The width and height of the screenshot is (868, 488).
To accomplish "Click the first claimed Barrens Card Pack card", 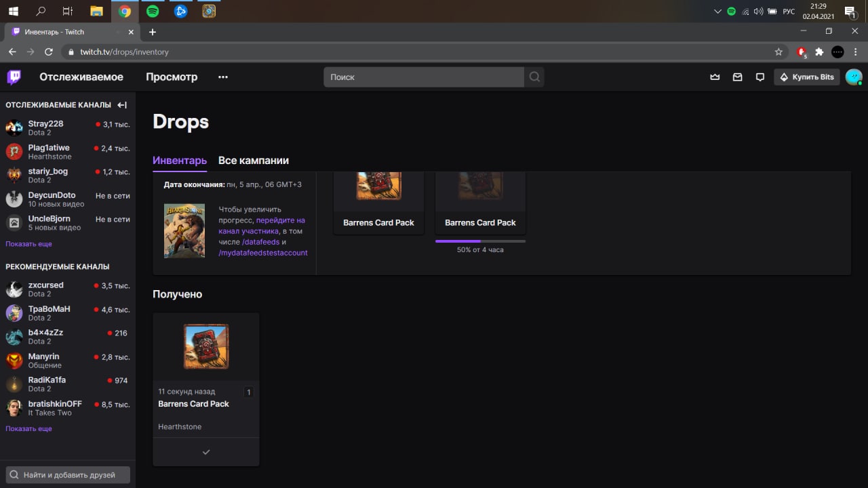I will 378,203.
